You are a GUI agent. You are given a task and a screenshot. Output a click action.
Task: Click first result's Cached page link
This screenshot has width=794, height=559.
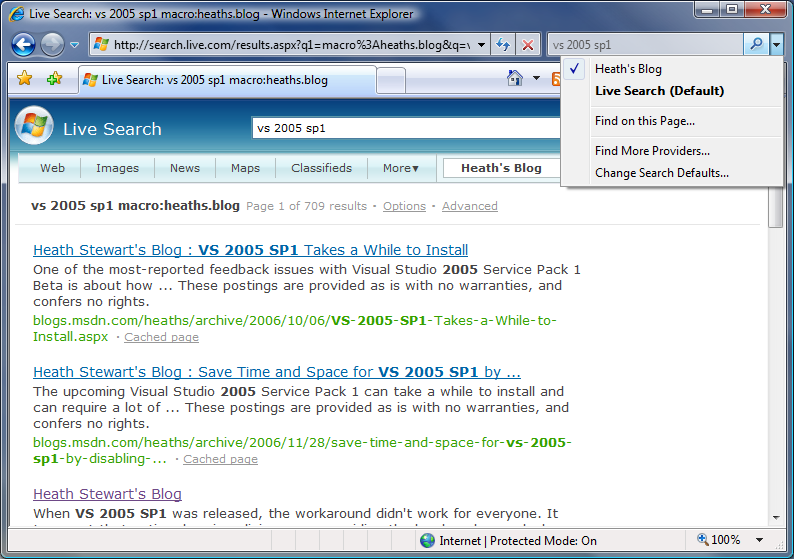[161, 337]
